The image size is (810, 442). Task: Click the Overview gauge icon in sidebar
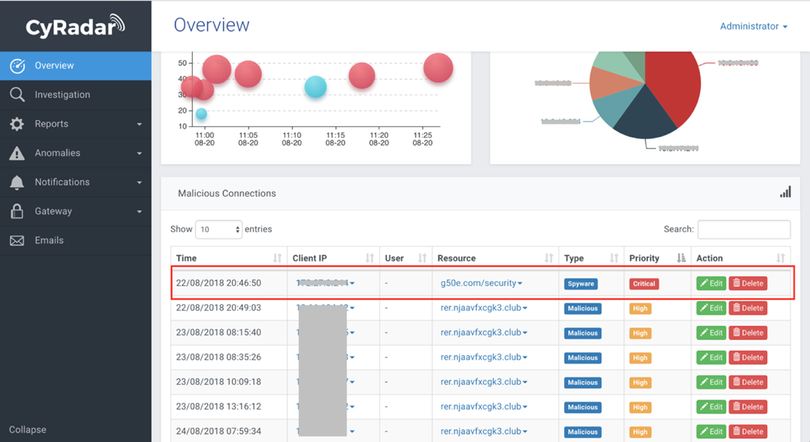click(x=17, y=66)
